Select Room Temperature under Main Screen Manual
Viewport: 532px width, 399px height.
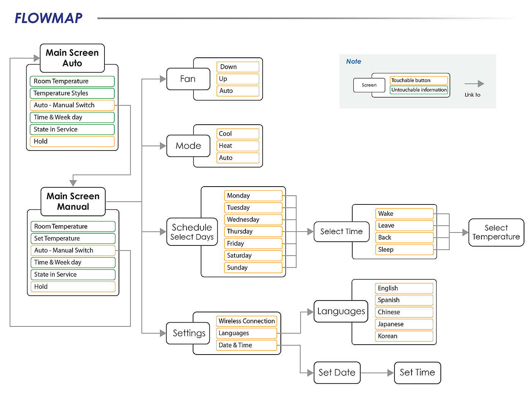[x=73, y=226]
